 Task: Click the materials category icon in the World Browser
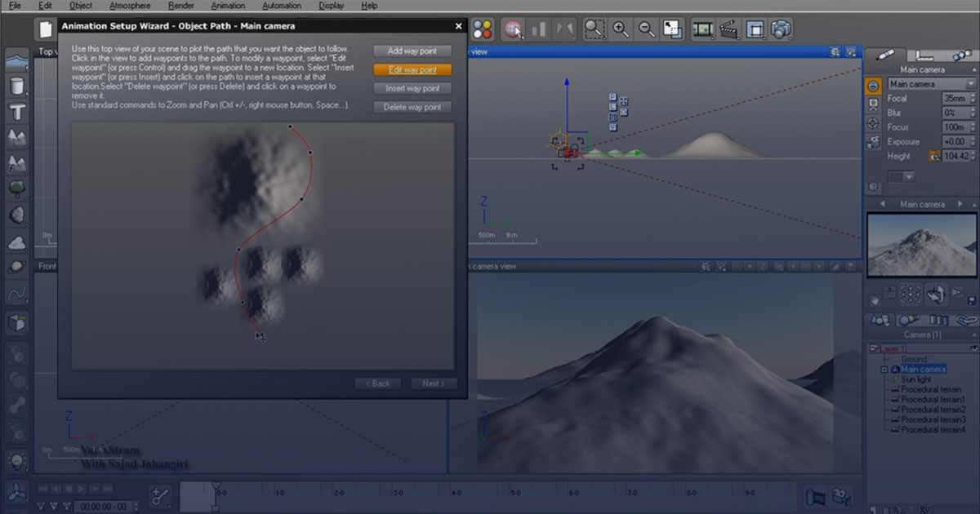[x=909, y=319]
